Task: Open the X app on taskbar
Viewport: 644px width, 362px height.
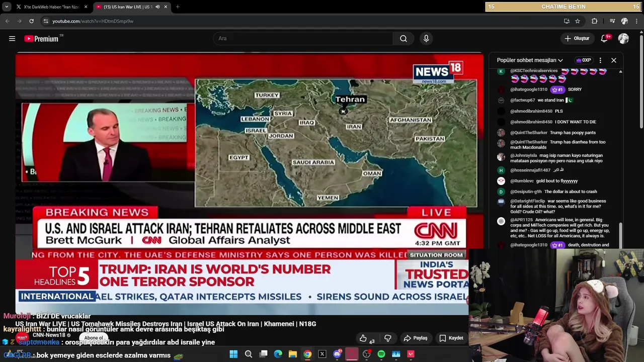Action: [323, 354]
